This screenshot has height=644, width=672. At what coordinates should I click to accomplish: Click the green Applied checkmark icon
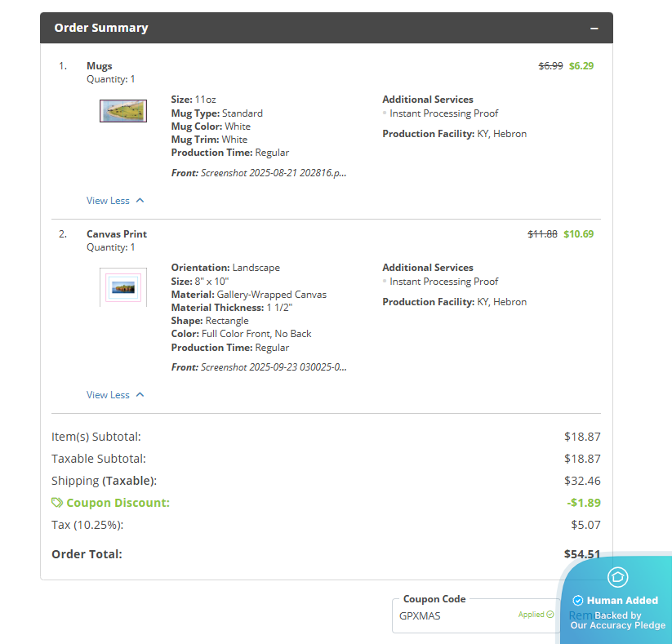click(550, 615)
